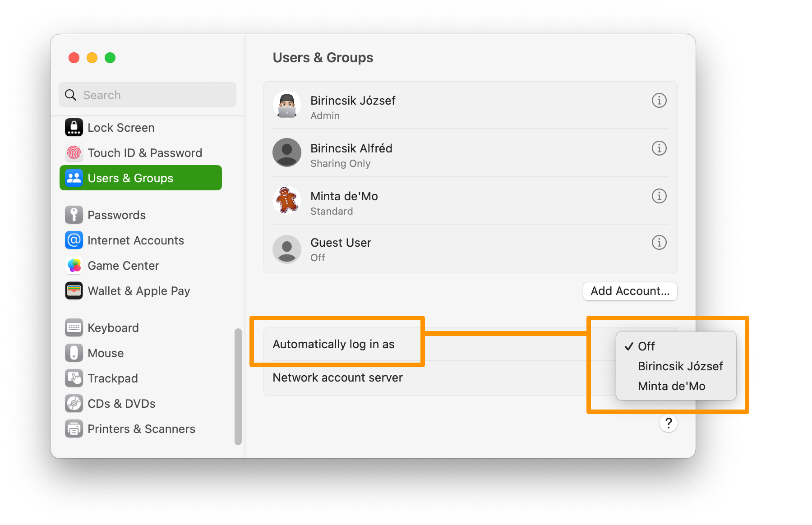812x525 pixels.
Task: Open info for Birincsik Alfréd
Action: coord(659,148)
